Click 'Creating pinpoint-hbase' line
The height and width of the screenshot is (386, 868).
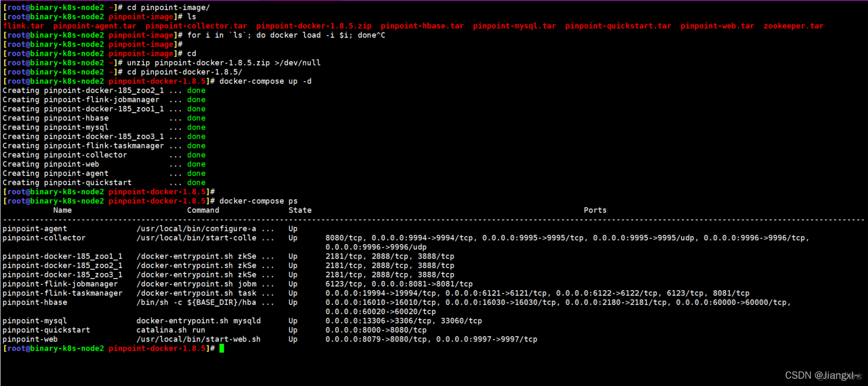click(x=104, y=118)
